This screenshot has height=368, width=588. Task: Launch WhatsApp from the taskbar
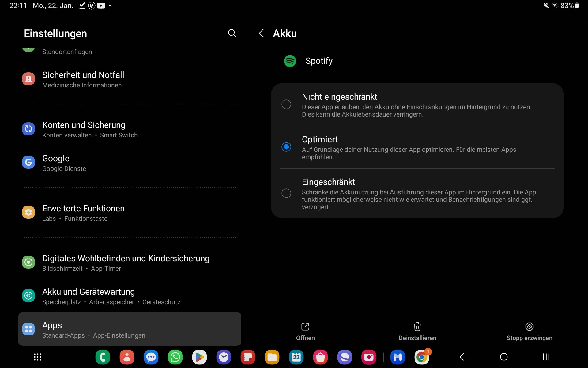point(175,357)
